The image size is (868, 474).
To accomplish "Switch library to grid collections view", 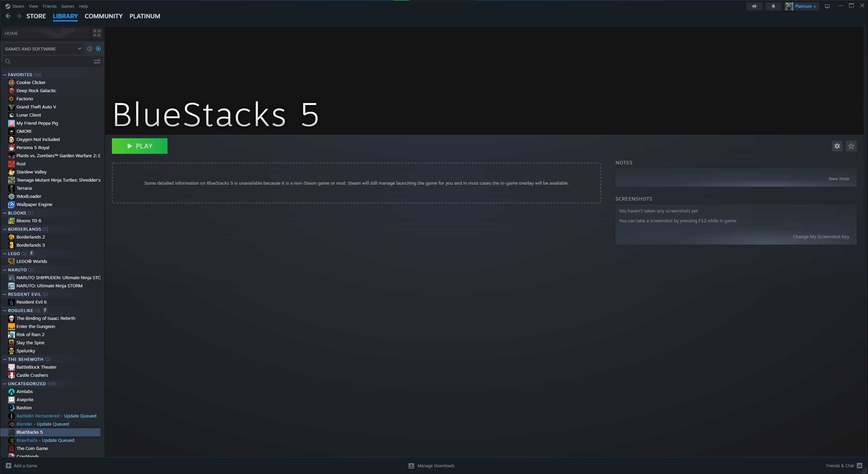I will [97, 33].
